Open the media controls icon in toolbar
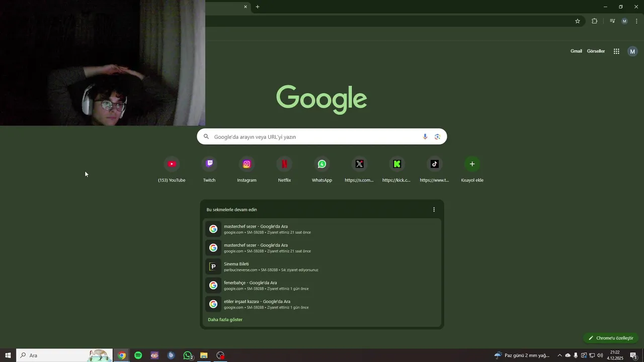This screenshot has height=362, width=644. click(x=612, y=21)
